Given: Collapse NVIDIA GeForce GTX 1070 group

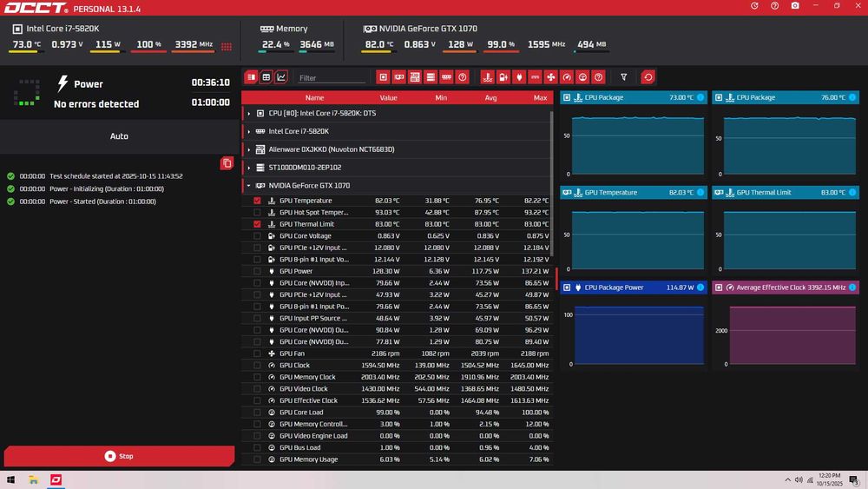Looking at the screenshot, I should click(x=248, y=186).
